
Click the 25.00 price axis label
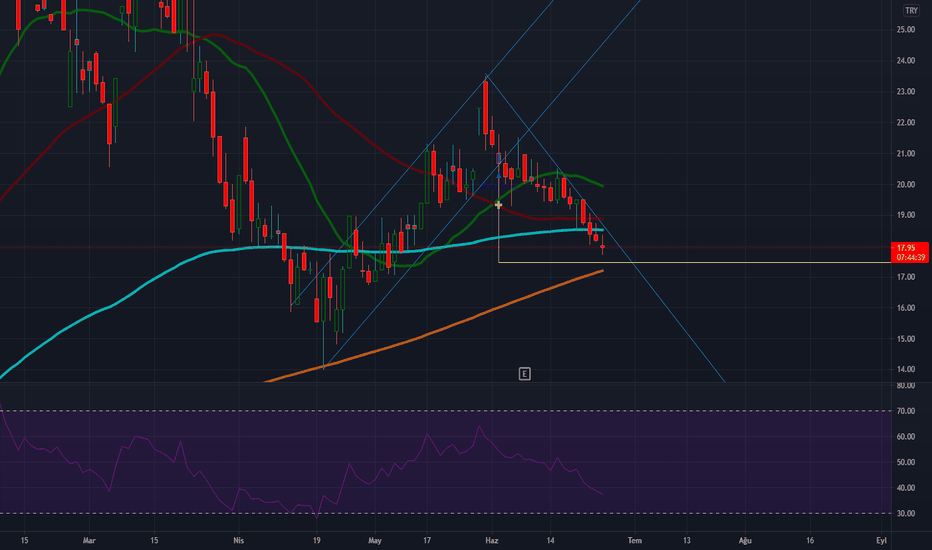coord(906,30)
